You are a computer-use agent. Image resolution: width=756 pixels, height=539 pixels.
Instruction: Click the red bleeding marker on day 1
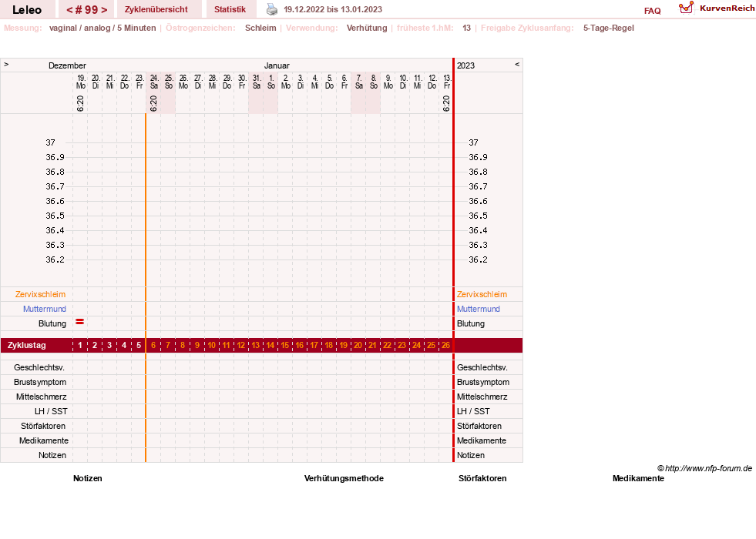tap(80, 322)
